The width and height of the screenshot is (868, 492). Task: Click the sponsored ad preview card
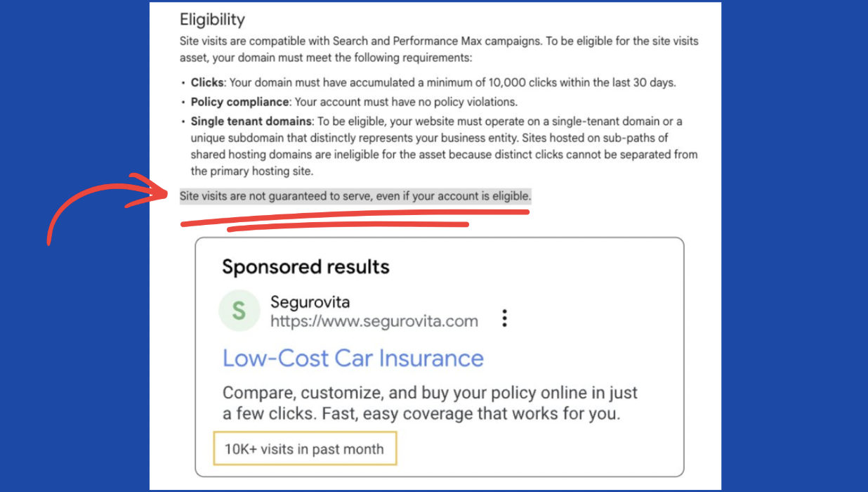pyautogui.click(x=440, y=357)
